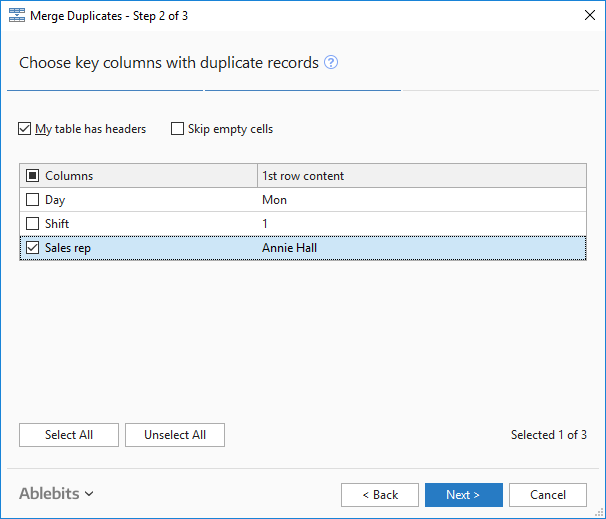606x519 pixels.
Task: Click the Sales rep column name
Action: (x=68, y=248)
